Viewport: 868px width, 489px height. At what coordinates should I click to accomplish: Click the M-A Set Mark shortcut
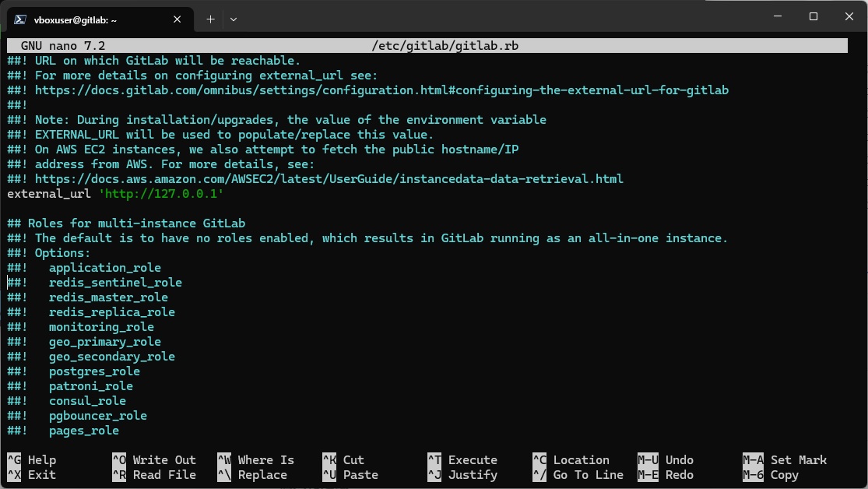click(x=785, y=460)
